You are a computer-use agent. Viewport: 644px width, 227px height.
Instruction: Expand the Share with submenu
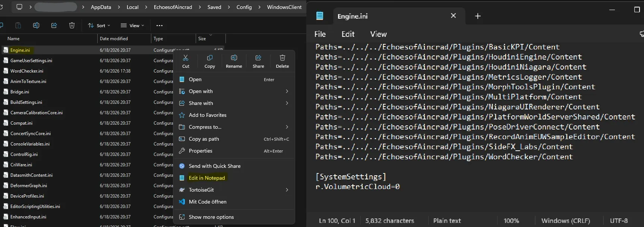234,103
